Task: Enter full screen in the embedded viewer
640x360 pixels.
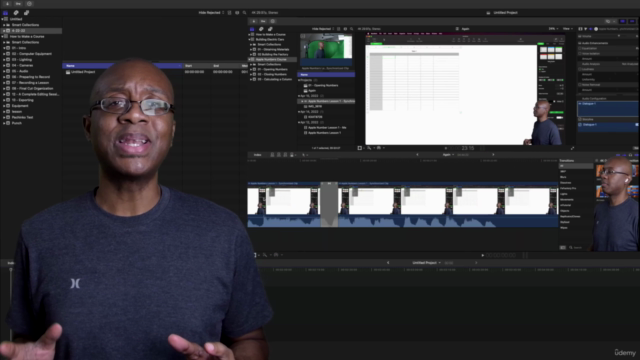Action: pos(572,148)
